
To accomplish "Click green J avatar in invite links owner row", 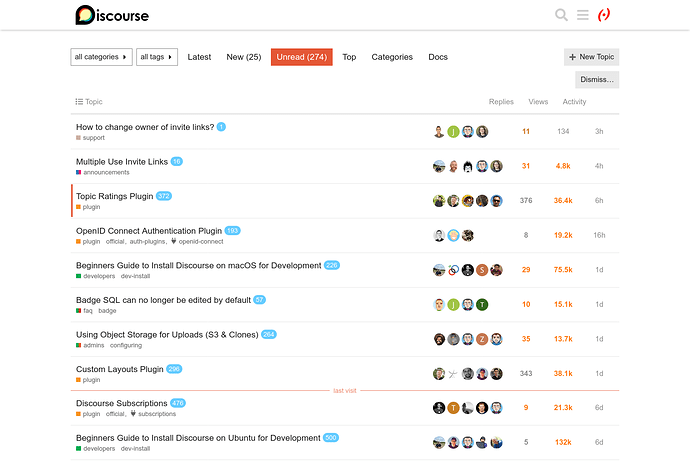I will click(453, 132).
